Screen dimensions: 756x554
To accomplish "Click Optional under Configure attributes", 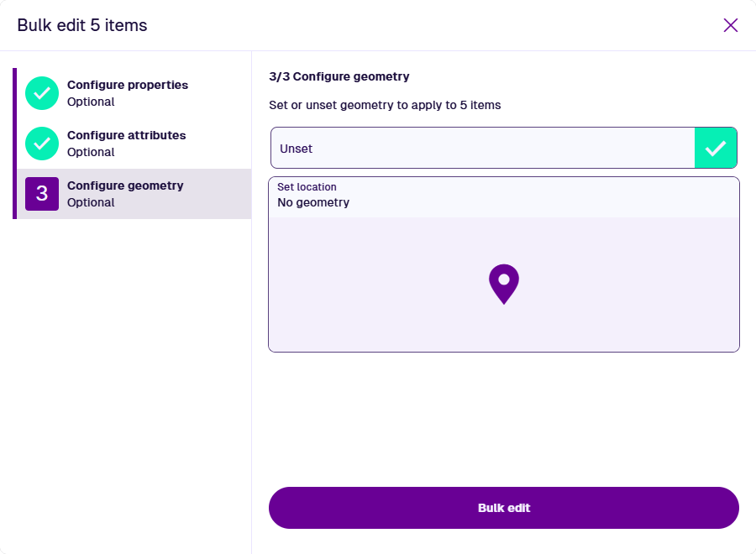I will (91, 152).
